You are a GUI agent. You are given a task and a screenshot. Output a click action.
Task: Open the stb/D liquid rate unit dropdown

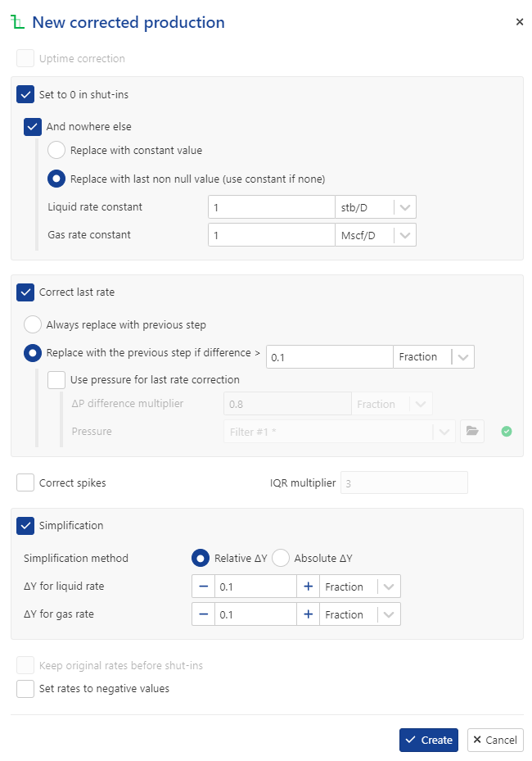click(376, 207)
